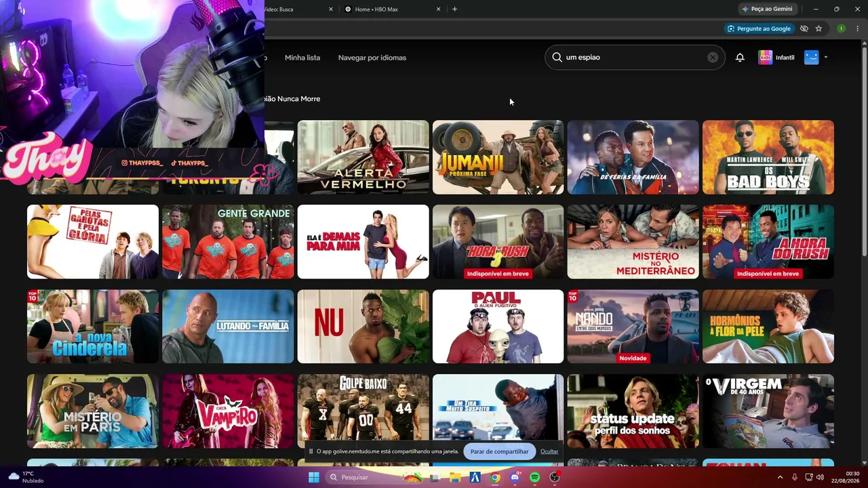
Task: Open Mistério no Mediterrâneo movie
Action: click(633, 242)
